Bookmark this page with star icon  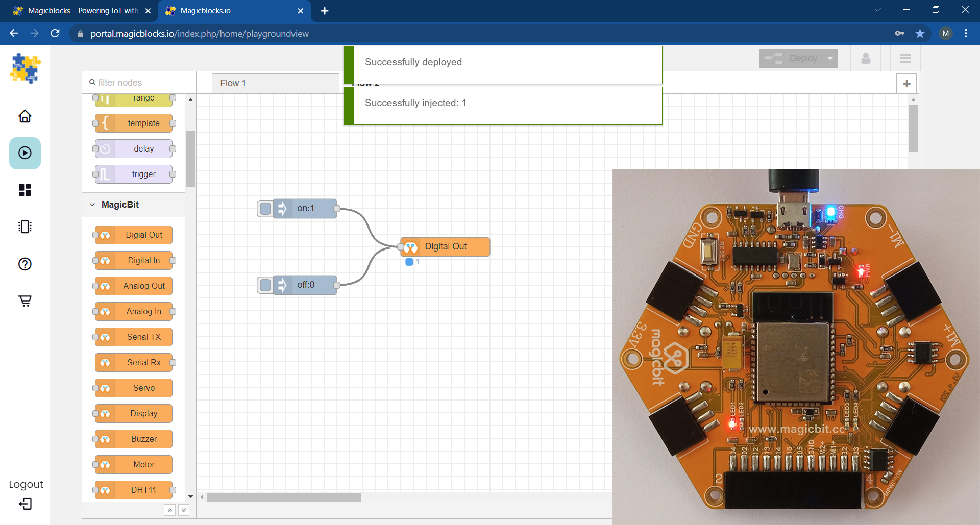920,34
